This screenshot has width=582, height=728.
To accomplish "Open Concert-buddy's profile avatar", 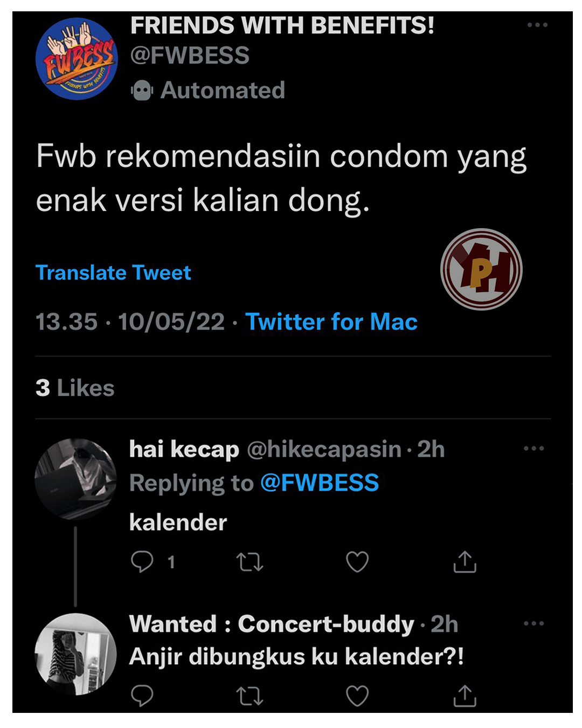I will (75, 654).
